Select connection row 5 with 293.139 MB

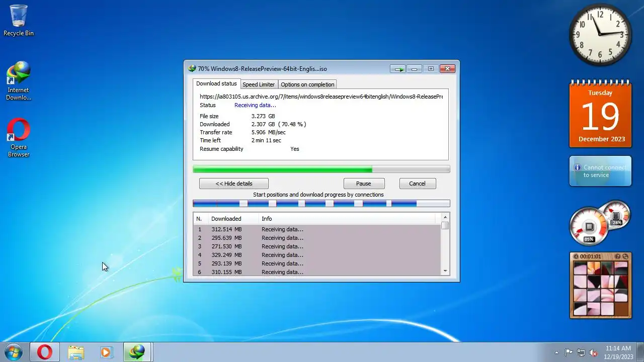[x=317, y=263]
